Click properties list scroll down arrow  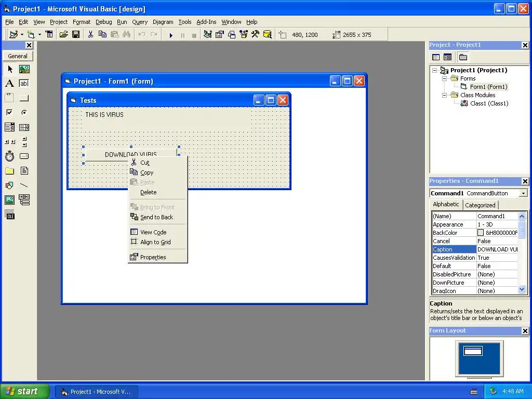tap(522, 289)
